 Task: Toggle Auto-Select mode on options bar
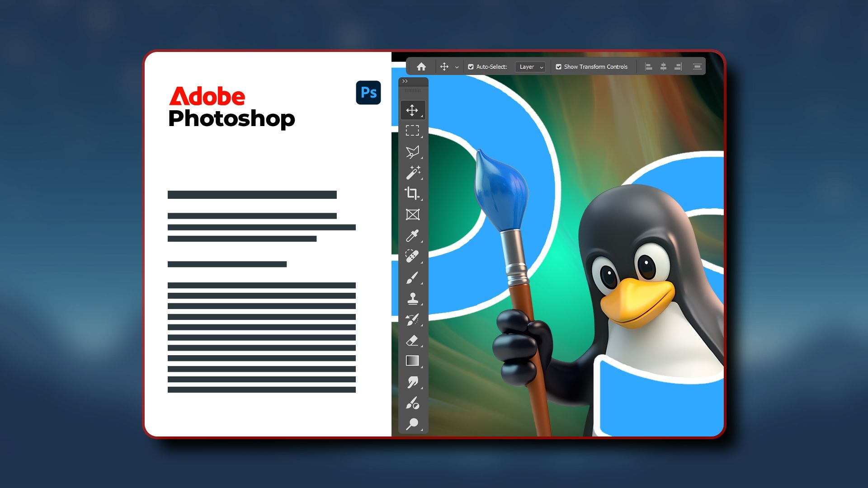pyautogui.click(x=471, y=66)
